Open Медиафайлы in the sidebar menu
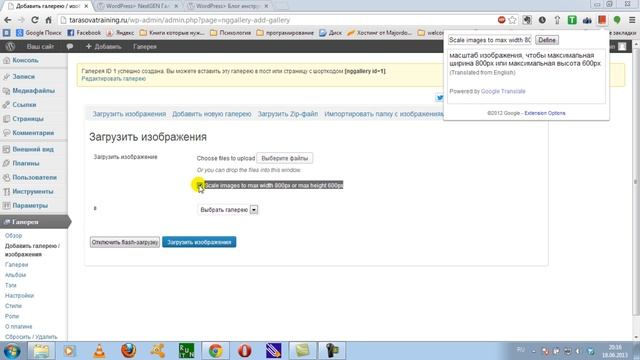The image size is (640, 360). tap(33, 91)
